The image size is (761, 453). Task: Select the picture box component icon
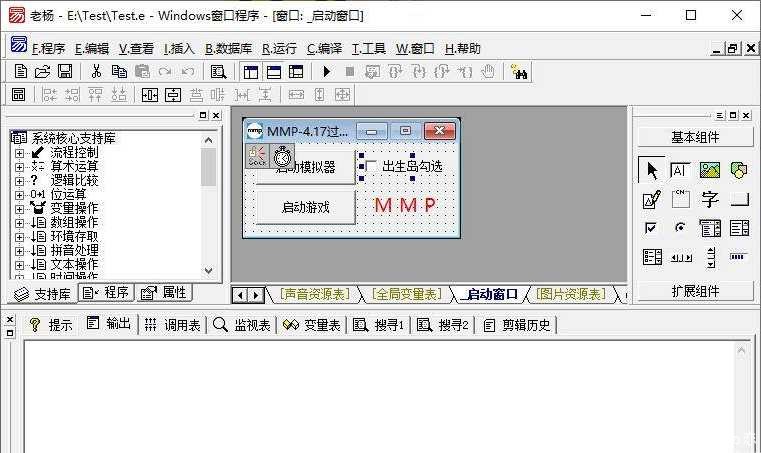[710, 170]
